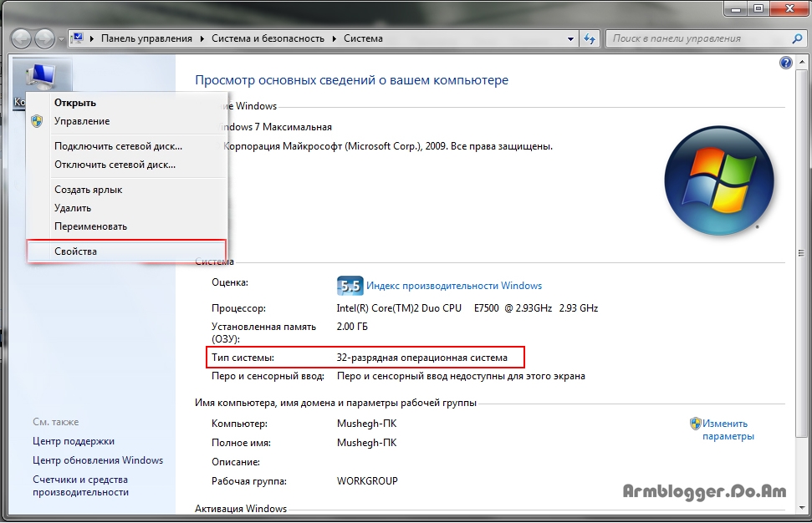Click the Control Panel icon in address bar

tap(79, 38)
